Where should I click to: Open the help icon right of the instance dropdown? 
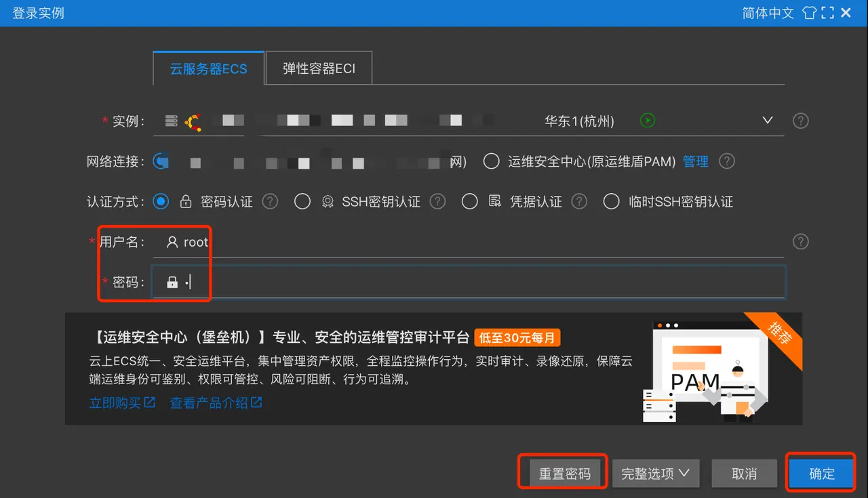pos(800,121)
